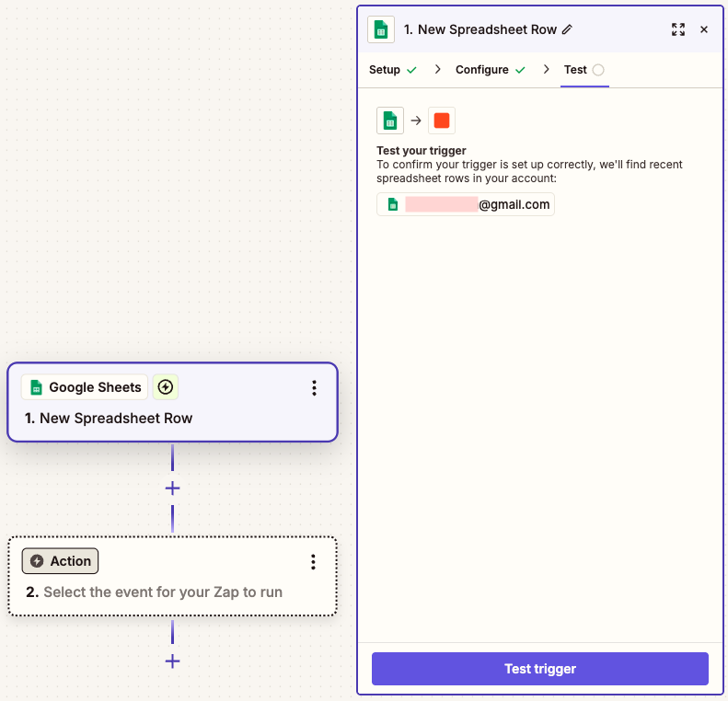Click Select the event for your Zap
The image size is (728, 701).
click(x=163, y=592)
